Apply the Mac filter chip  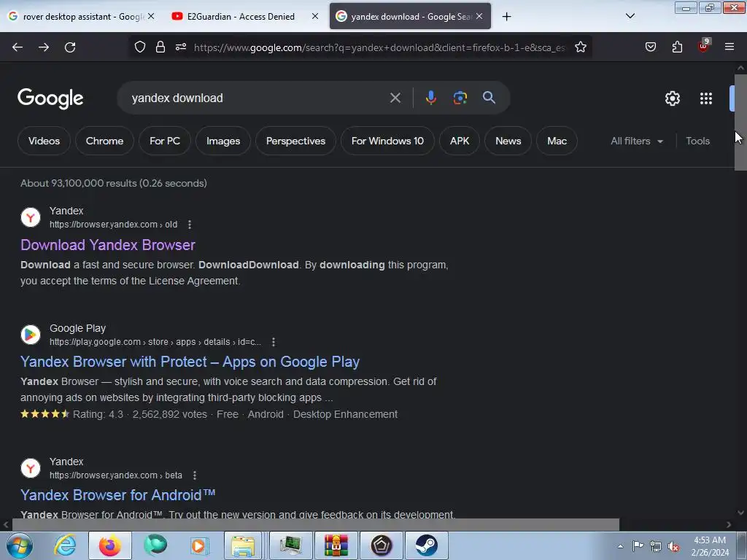point(557,141)
